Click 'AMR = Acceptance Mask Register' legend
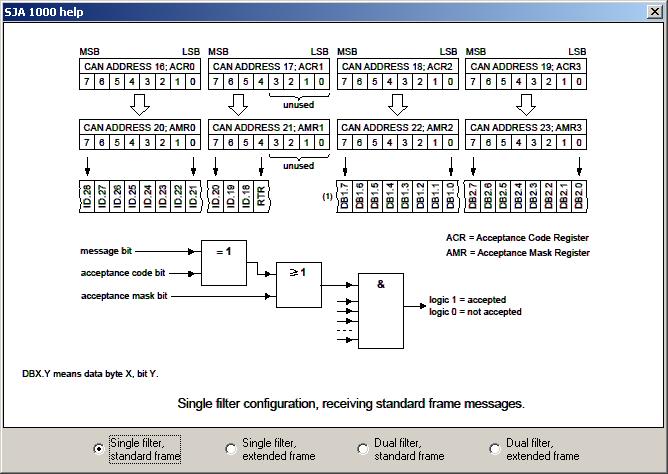668x474 pixels. click(x=518, y=253)
